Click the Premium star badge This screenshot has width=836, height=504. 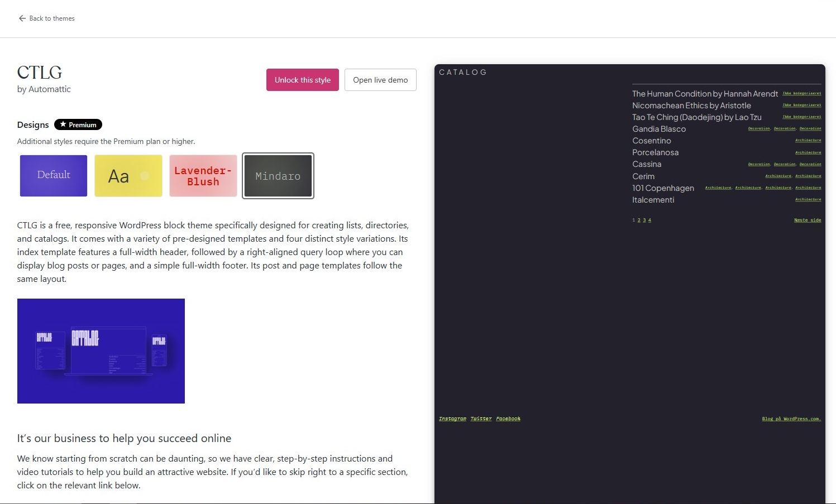tap(78, 124)
